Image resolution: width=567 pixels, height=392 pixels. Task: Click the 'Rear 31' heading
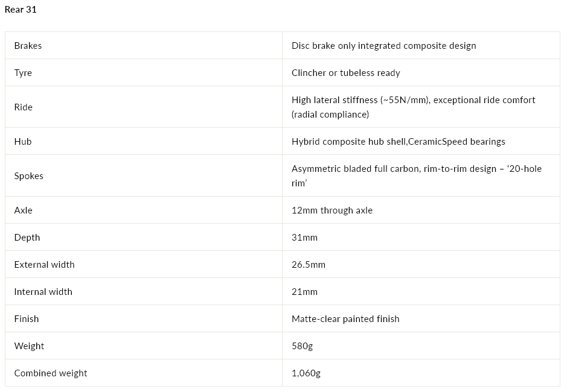21,10
